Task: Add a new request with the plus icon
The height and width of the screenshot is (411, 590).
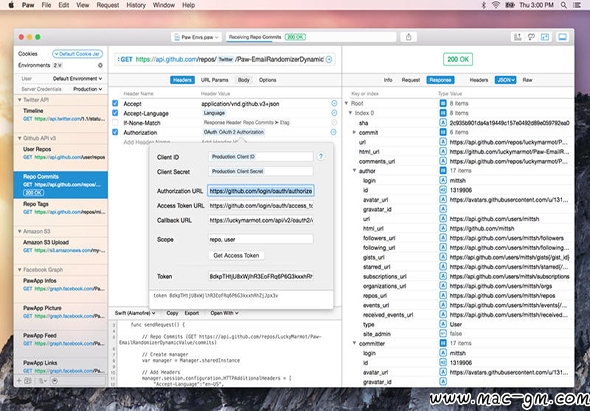Action: [x=18, y=381]
